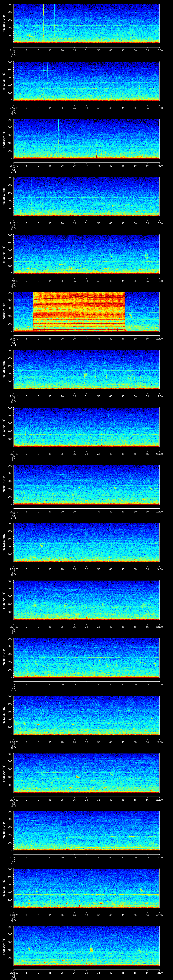Click the 29:00 end time label
Image resolution: width=173 pixels, height=980 pixels.
[x=160, y=858]
